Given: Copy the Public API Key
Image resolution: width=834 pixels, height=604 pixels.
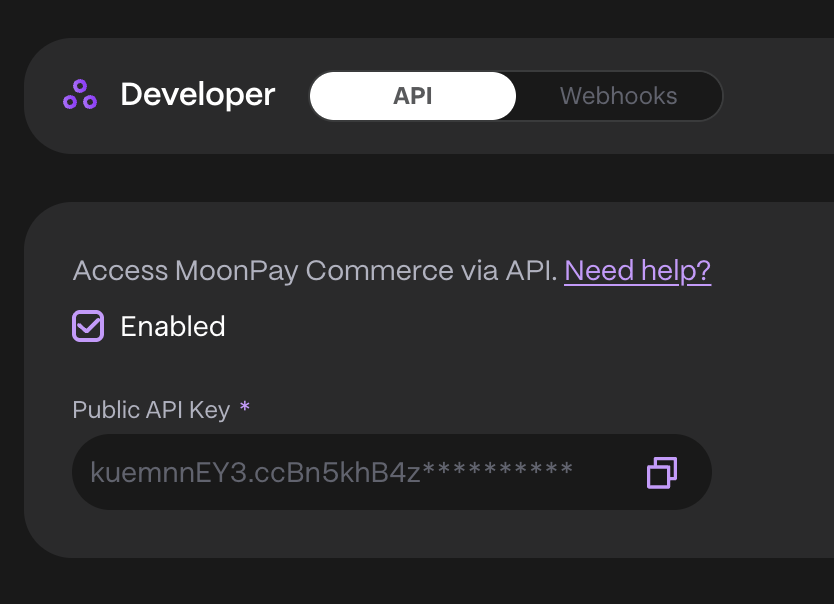Looking at the screenshot, I should [x=662, y=472].
